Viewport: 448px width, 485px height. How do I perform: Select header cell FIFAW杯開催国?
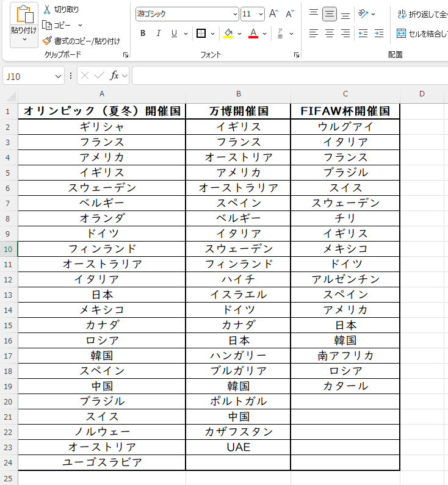tap(345, 111)
